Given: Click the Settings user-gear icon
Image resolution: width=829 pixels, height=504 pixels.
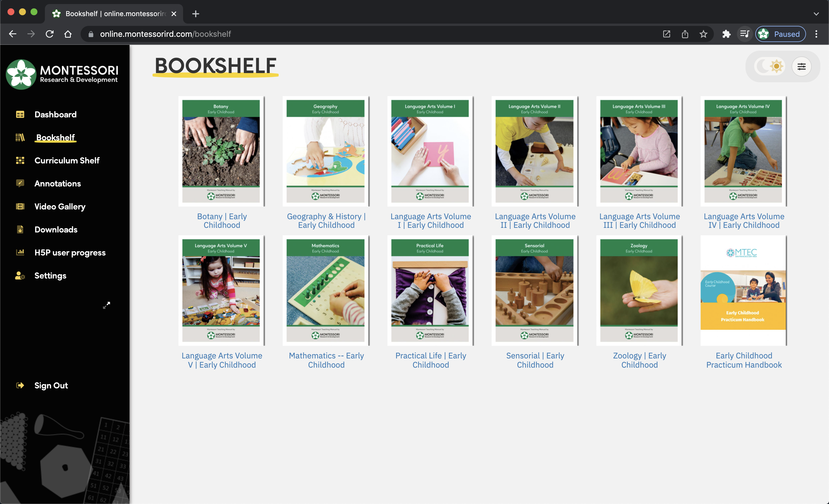Looking at the screenshot, I should tap(20, 276).
